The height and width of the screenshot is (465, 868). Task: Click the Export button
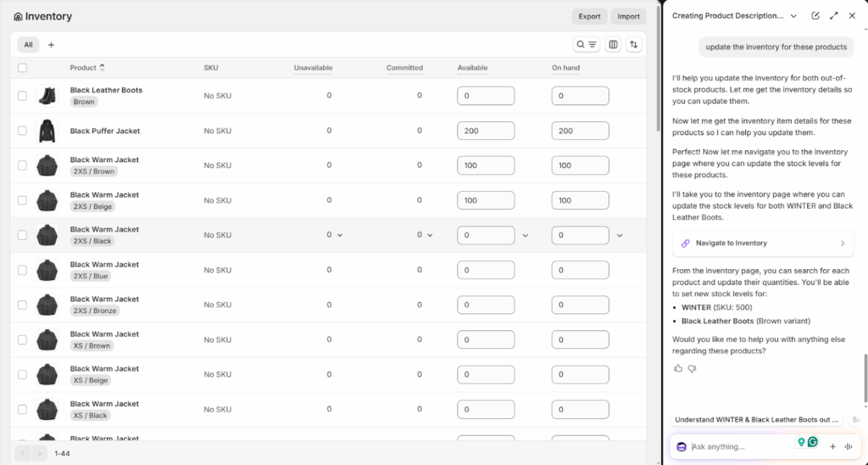tap(589, 16)
